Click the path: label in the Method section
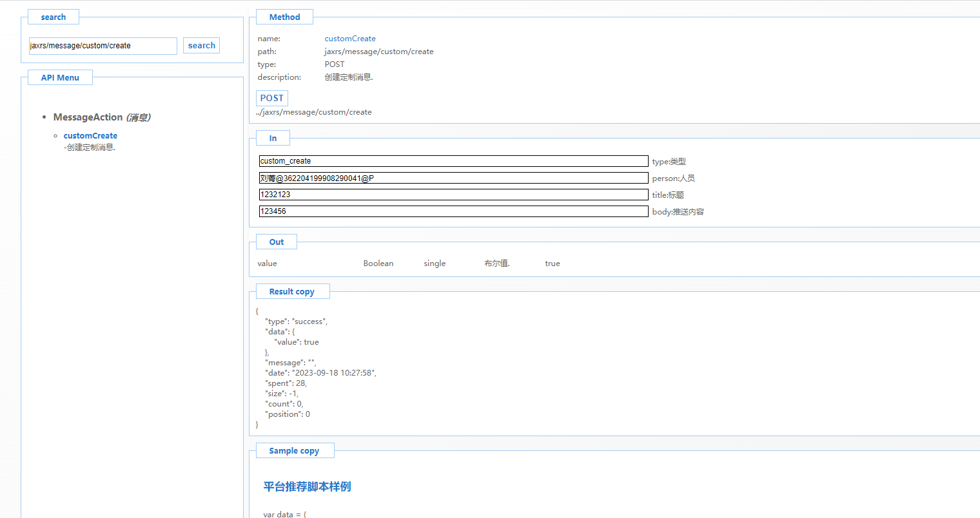Image resolution: width=980 pixels, height=518 pixels. (x=267, y=52)
